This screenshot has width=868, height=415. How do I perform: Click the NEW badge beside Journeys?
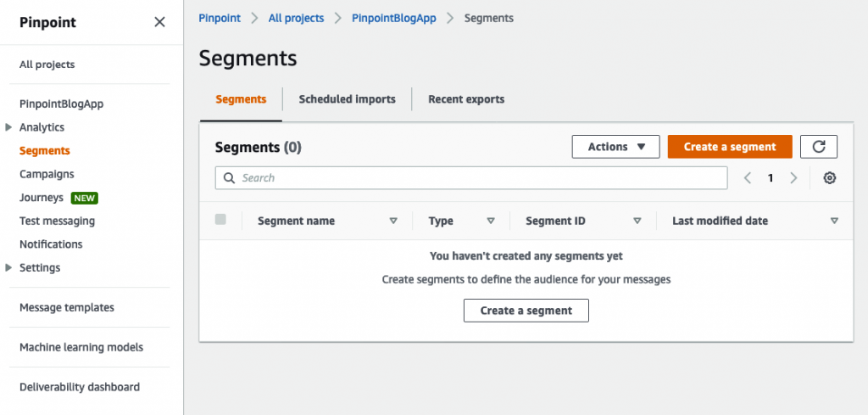pos(84,198)
